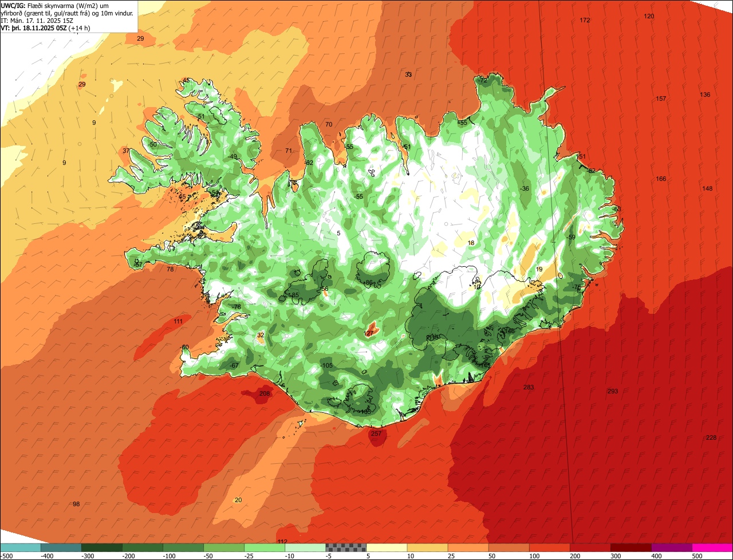Pick the green legend swatch from -50 to -25
The width and height of the screenshot is (733, 560).
coord(223,547)
